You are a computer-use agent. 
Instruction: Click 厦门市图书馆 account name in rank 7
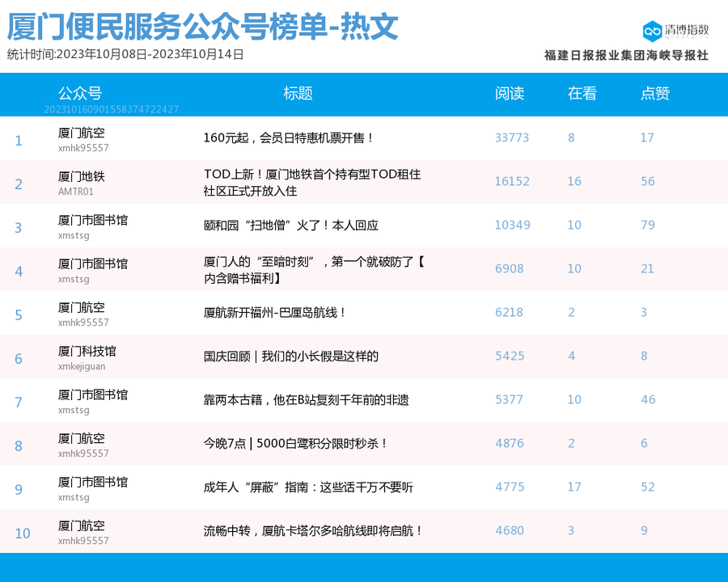pyautogui.click(x=93, y=394)
